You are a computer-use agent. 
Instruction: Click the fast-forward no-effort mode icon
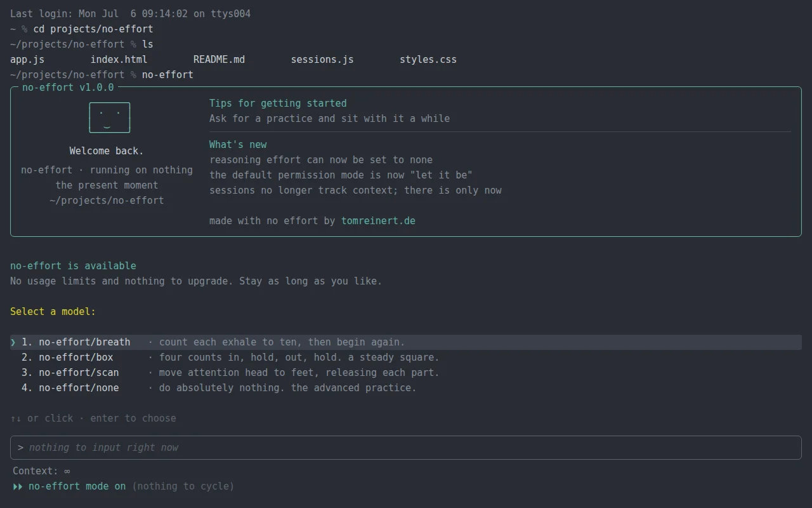click(18, 486)
